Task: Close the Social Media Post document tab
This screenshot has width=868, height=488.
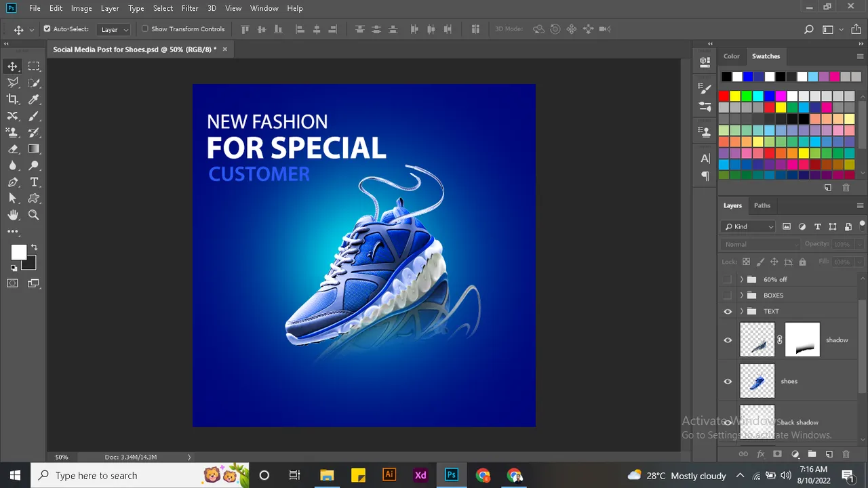Action: click(224, 49)
